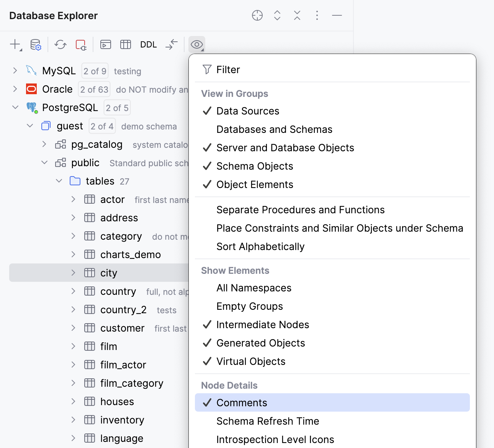The height and width of the screenshot is (448, 494).
Task: Choose Schema Refresh Time menu item
Action: 268,421
